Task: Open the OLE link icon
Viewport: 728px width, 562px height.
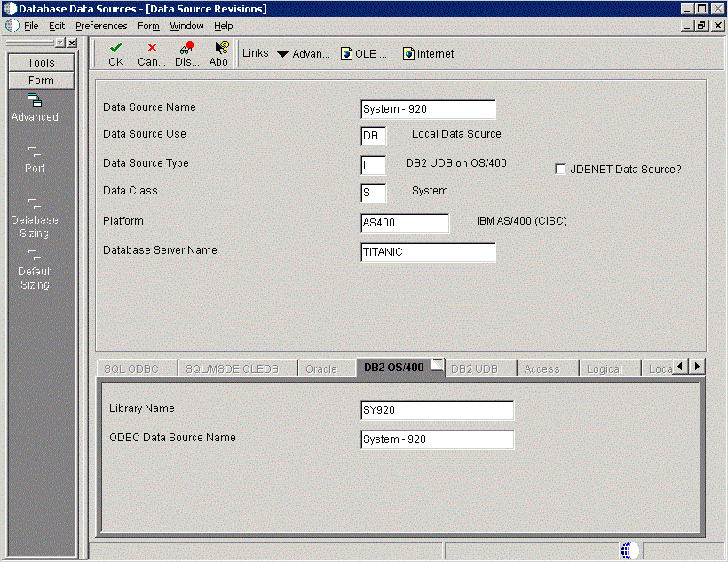Action: [347, 54]
